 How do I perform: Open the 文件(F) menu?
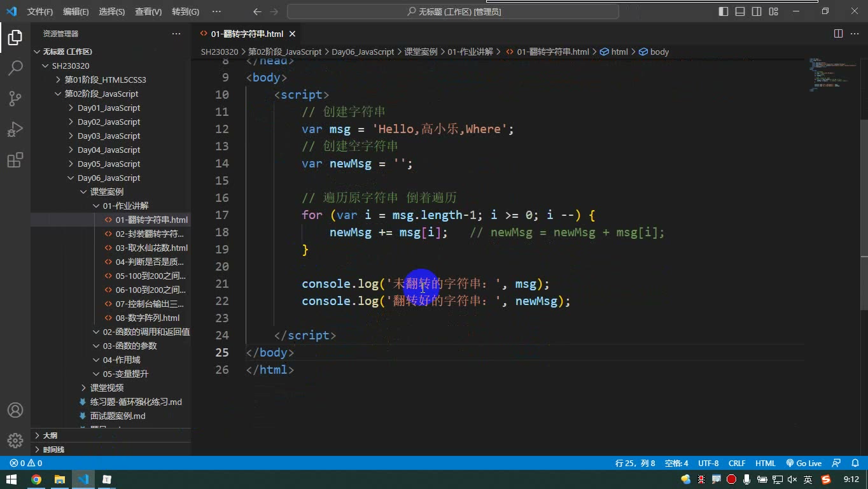point(40,11)
